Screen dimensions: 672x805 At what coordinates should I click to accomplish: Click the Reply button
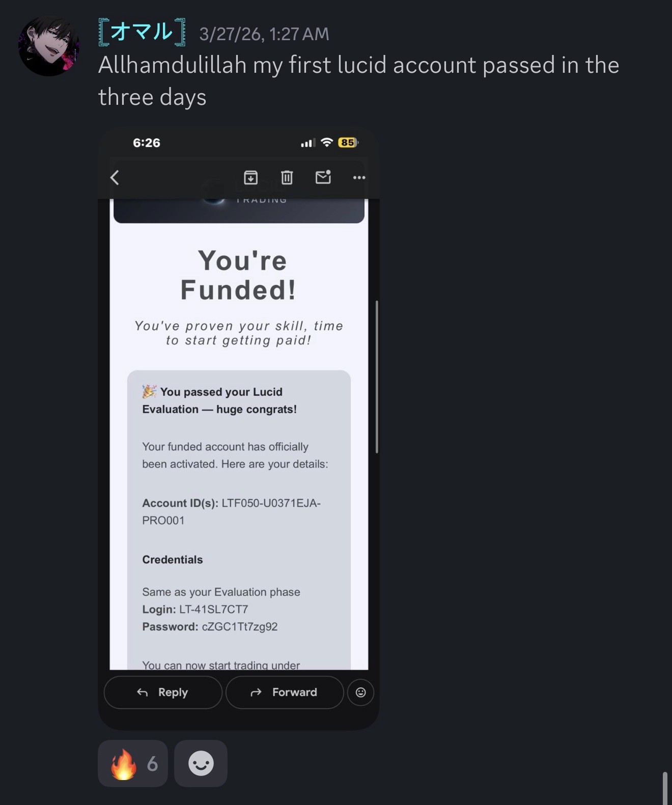[163, 693]
